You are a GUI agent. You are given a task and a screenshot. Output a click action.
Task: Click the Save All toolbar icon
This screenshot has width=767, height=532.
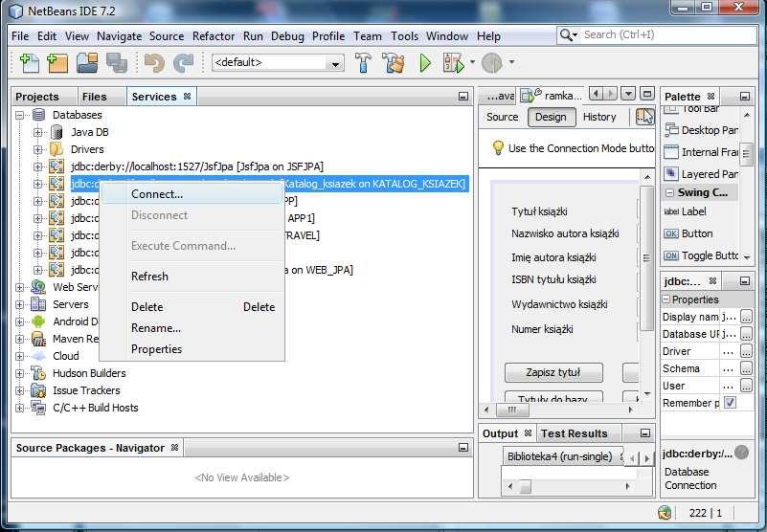[x=117, y=62]
